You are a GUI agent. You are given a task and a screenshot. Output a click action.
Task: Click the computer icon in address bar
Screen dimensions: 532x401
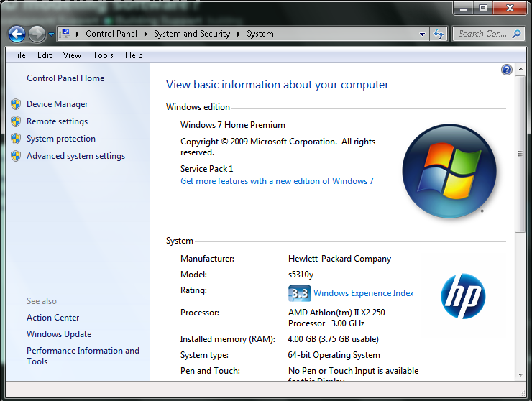(x=65, y=34)
